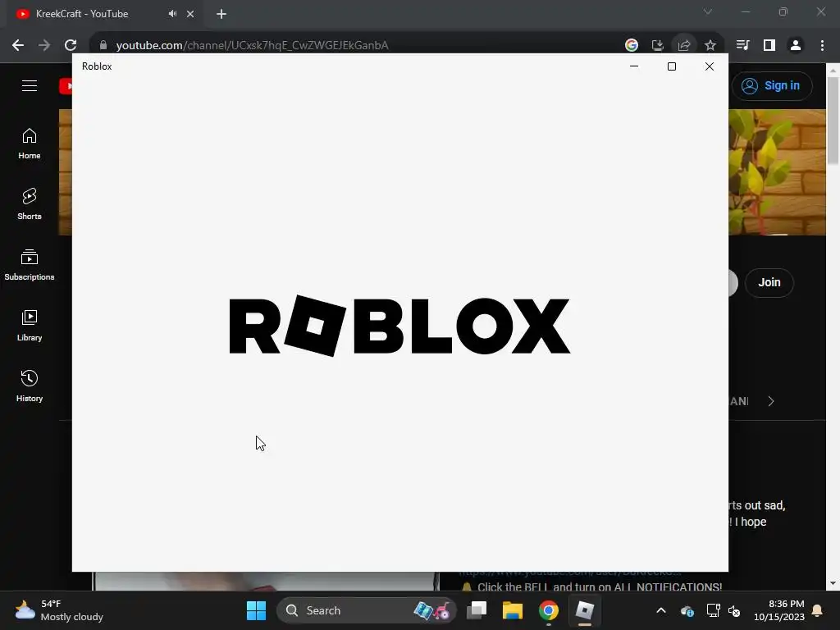The height and width of the screenshot is (630, 840).
Task: Click the Sign in button on YouTube
Action: pyautogui.click(x=772, y=85)
